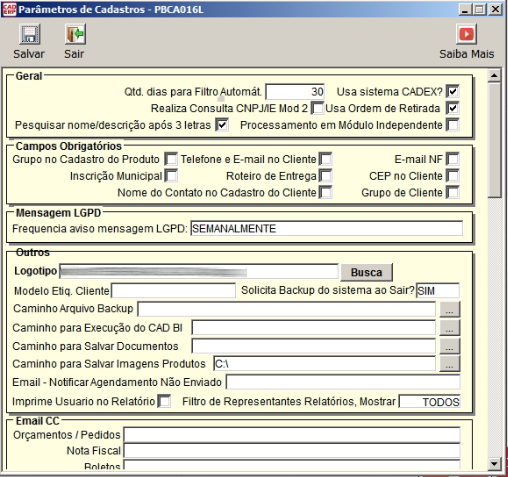This screenshot has height=477, width=508.
Task: Click the scrollbar up arrow
Action: coord(494,76)
